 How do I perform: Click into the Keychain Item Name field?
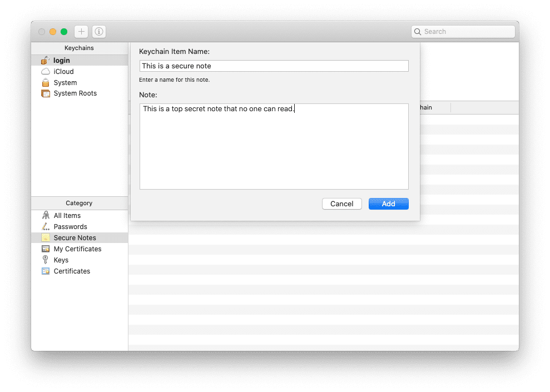pos(274,66)
